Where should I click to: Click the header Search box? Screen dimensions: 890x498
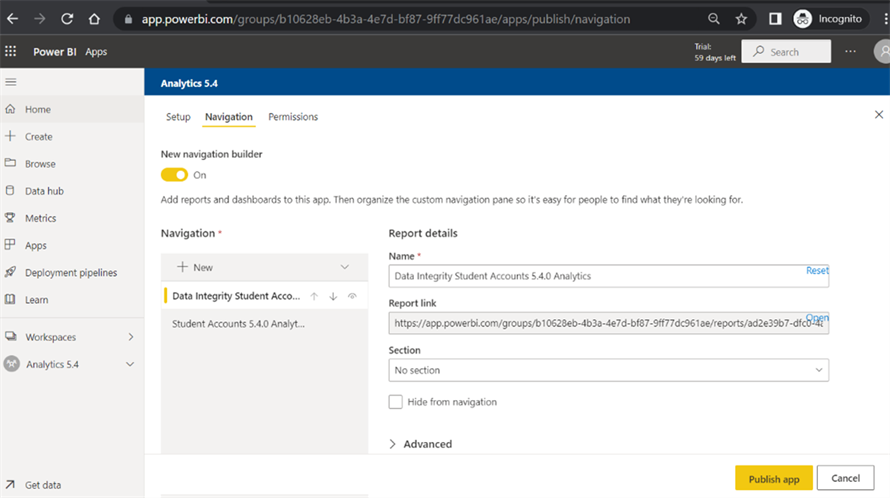(786, 52)
